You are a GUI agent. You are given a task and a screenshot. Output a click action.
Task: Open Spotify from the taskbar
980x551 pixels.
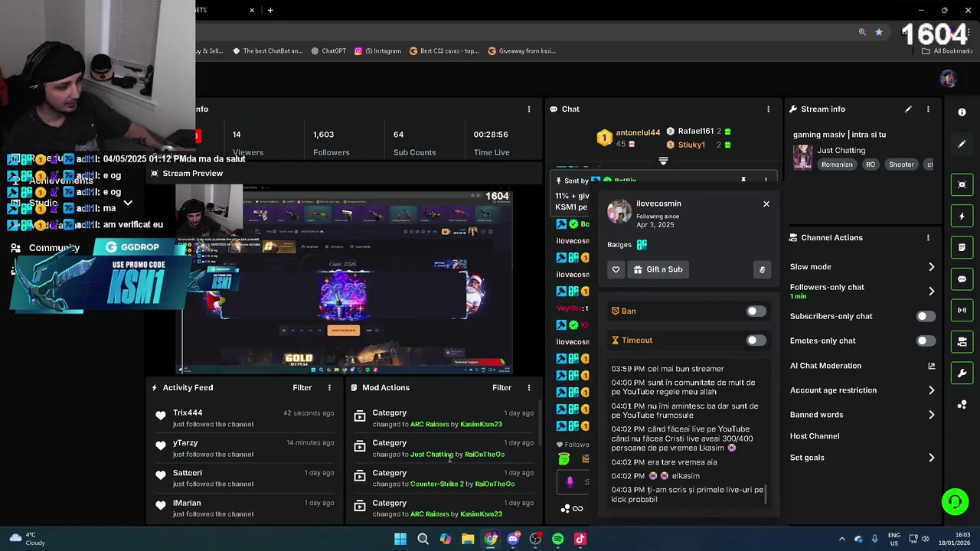pos(557,539)
